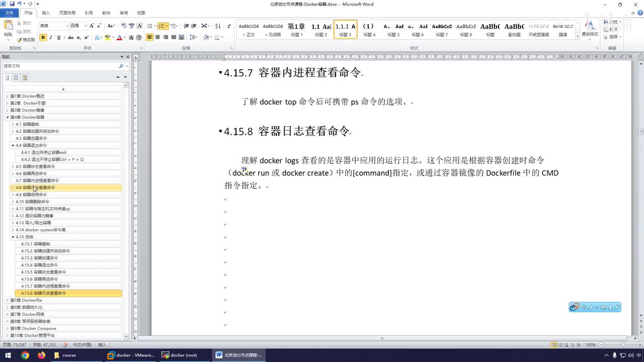Apply the 正文 body style
The width and height of the screenshot is (644, 362).
pyautogui.click(x=249, y=30)
